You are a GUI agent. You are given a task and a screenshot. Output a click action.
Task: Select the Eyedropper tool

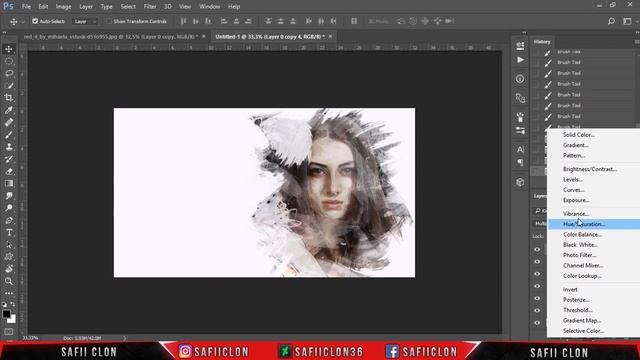[x=9, y=110]
